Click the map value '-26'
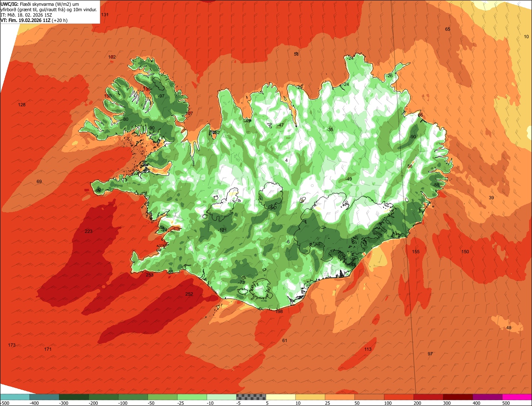 (389, 76)
